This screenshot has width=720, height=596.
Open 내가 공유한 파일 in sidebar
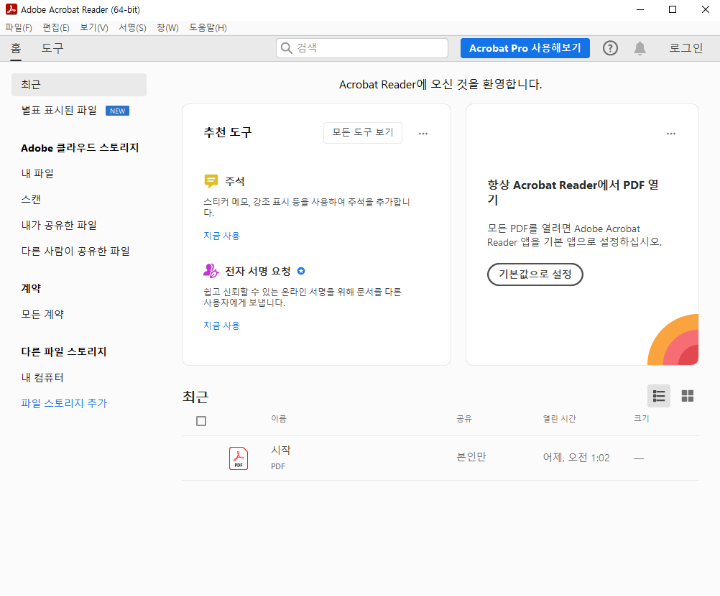click(x=59, y=225)
